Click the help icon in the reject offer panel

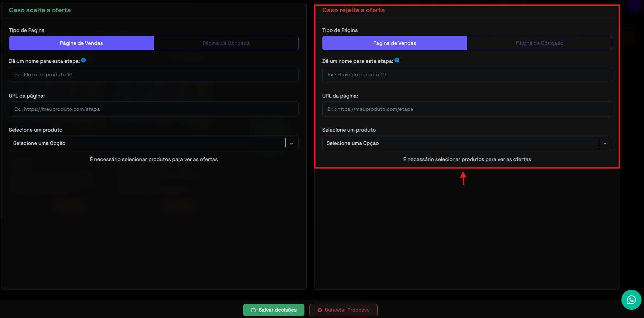pos(397,60)
